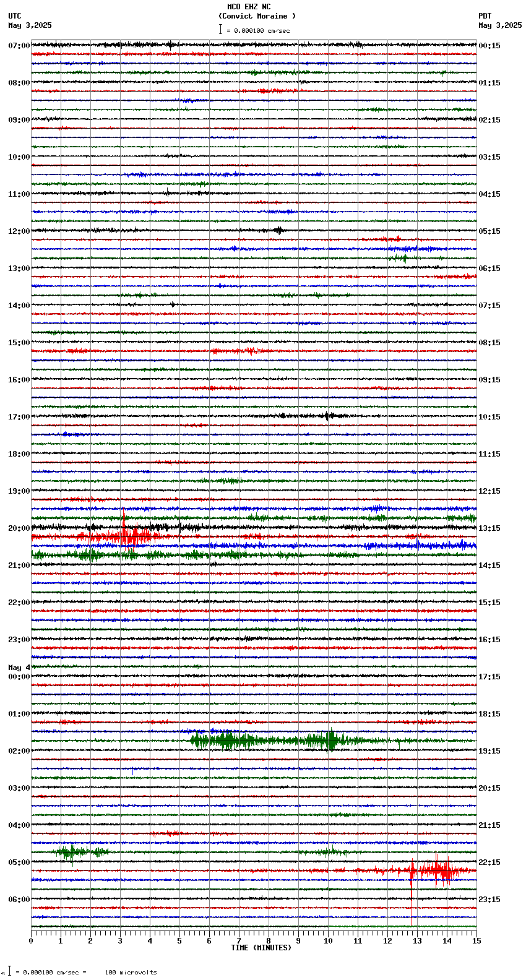This screenshot has width=526, height=980.
Task: Click the '(Convict Moraine )' subtitle
Action: 257,16
